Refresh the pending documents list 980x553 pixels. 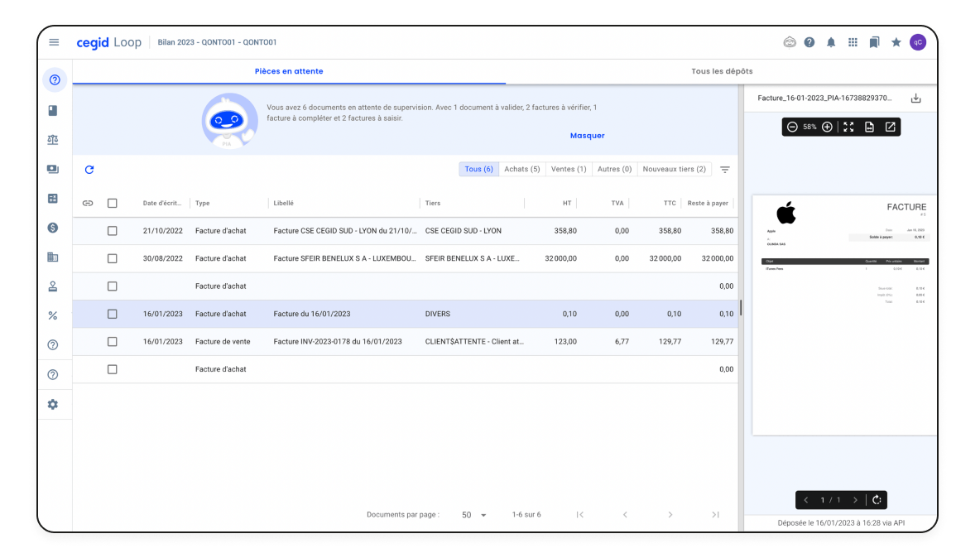click(x=89, y=170)
